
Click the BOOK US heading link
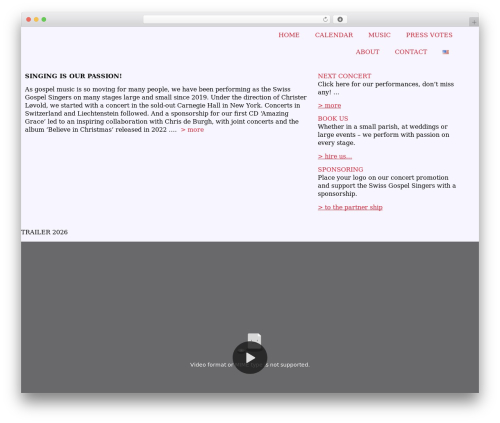click(333, 119)
